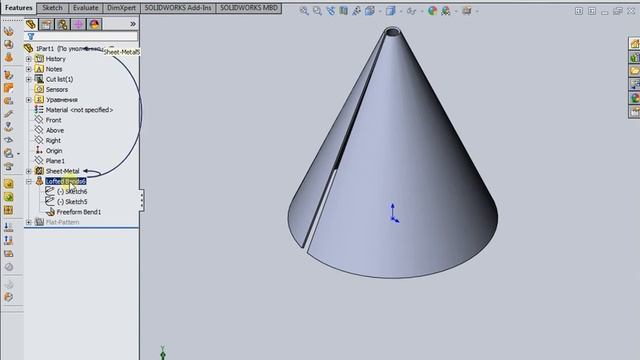Select the Cross-Break tool
The image size is (640, 360).
point(9,140)
